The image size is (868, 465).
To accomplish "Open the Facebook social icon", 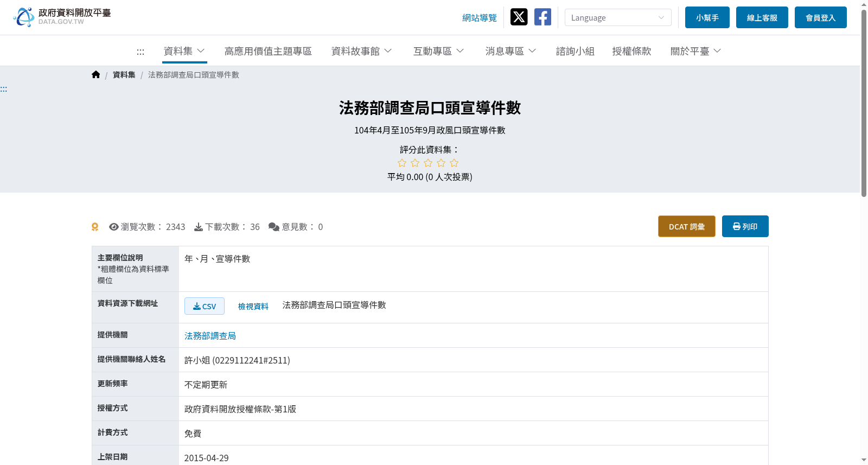I will tap(542, 17).
